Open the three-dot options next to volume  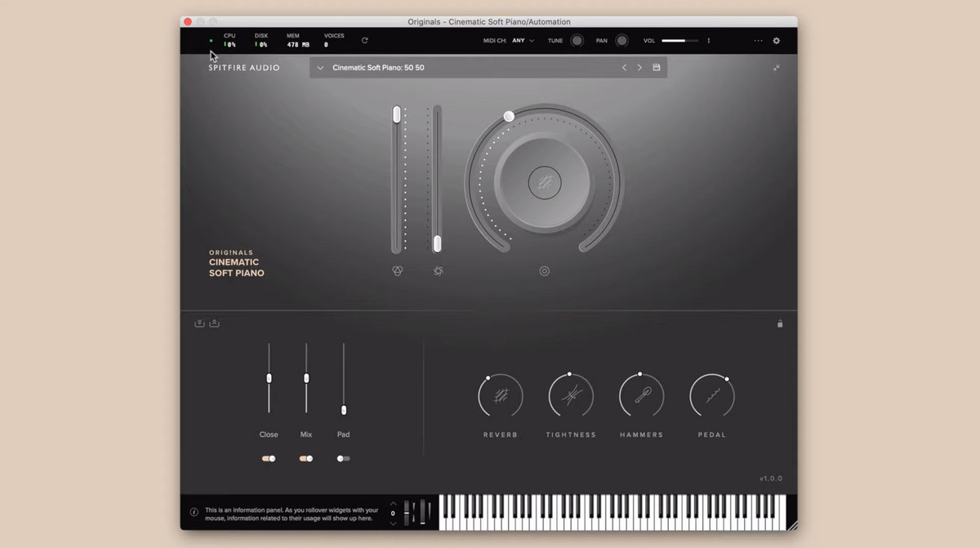(x=709, y=41)
